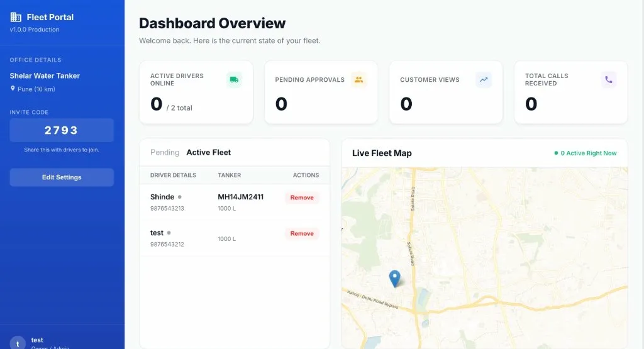This screenshot has width=644, height=349.
Task: Remove driver Shinde from fleet
Action: [302, 197]
